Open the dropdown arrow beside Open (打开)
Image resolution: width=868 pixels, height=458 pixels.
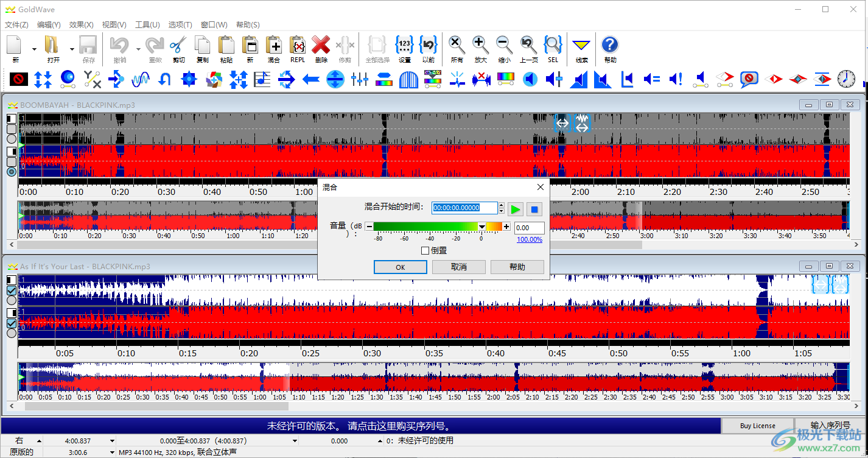pos(72,49)
